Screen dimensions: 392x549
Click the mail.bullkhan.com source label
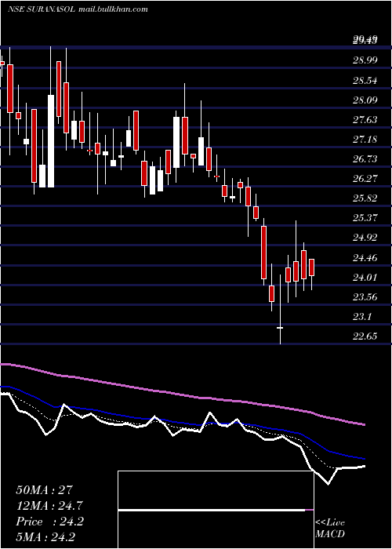pos(112,9)
